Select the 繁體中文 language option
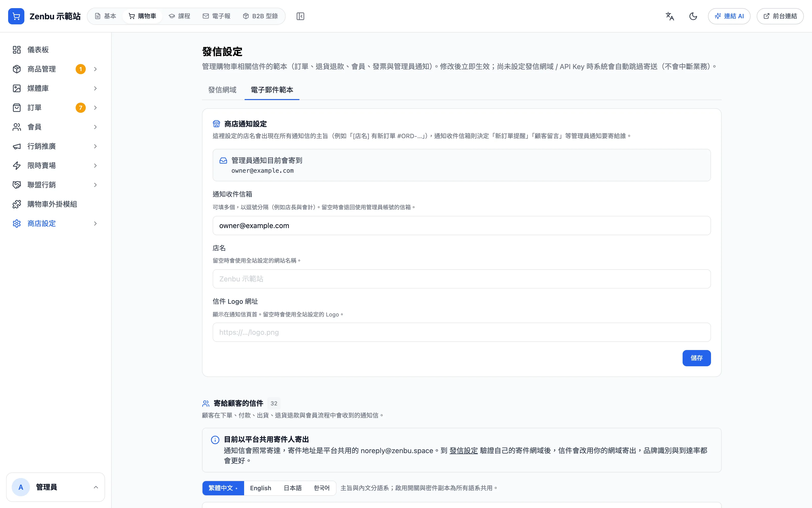Screen dimensions: 812x508 [223, 488]
